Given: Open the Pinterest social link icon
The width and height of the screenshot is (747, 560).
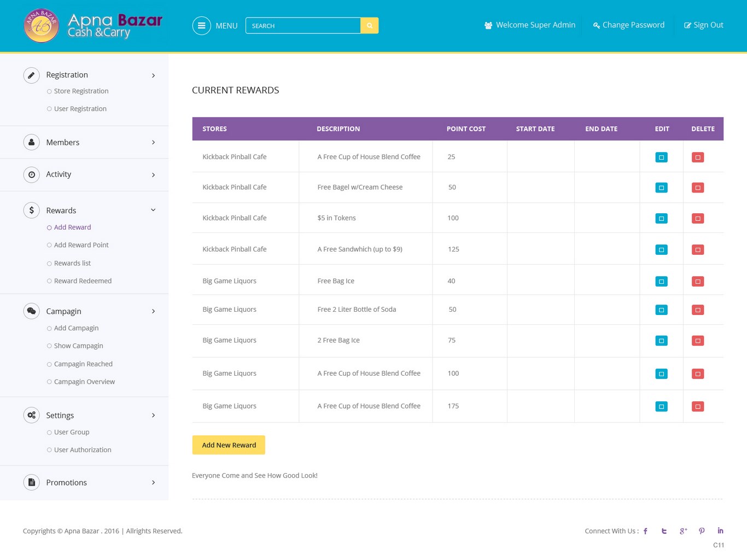Looking at the screenshot, I should [702, 531].
